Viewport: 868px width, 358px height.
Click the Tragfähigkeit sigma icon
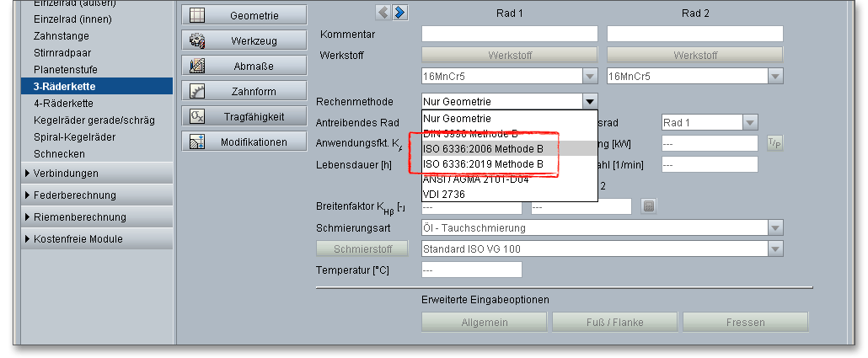point(197,116)
